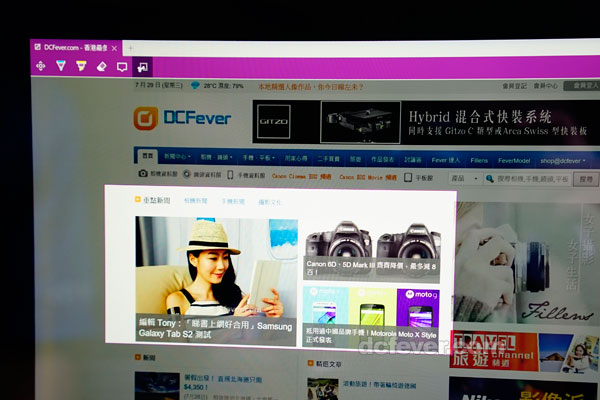Click the Hybrid Gitzo quick-release banner ad
The image size is (600, 400).
click(426, 123)
